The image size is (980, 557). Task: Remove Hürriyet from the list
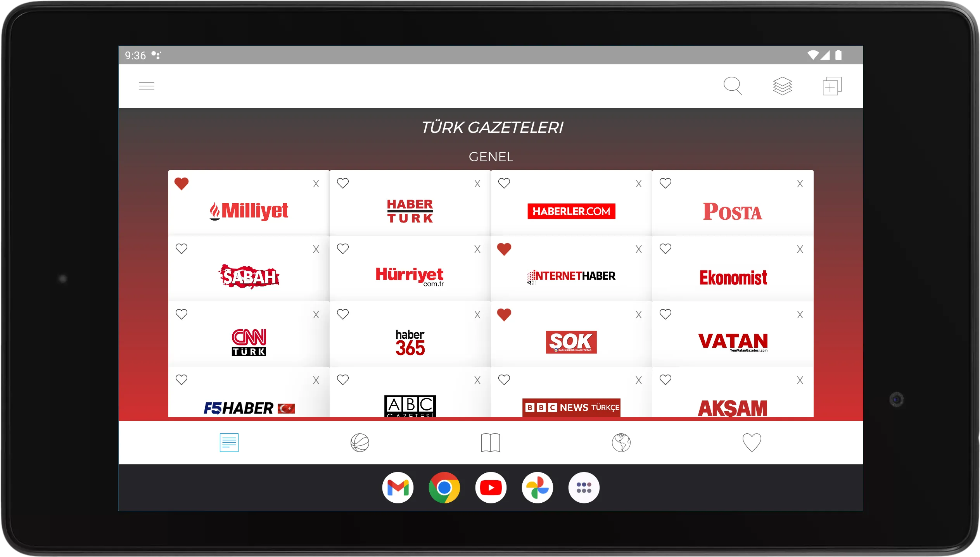coord(477,249)
